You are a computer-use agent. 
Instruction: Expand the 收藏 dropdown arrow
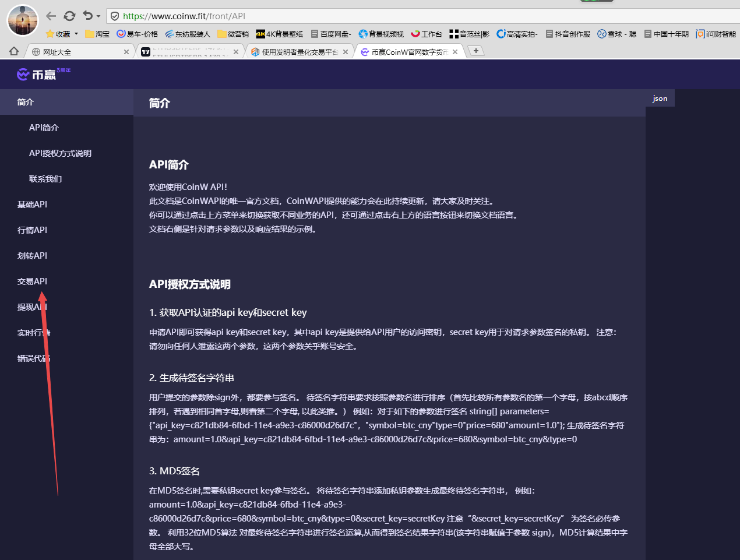pos(76,34)
